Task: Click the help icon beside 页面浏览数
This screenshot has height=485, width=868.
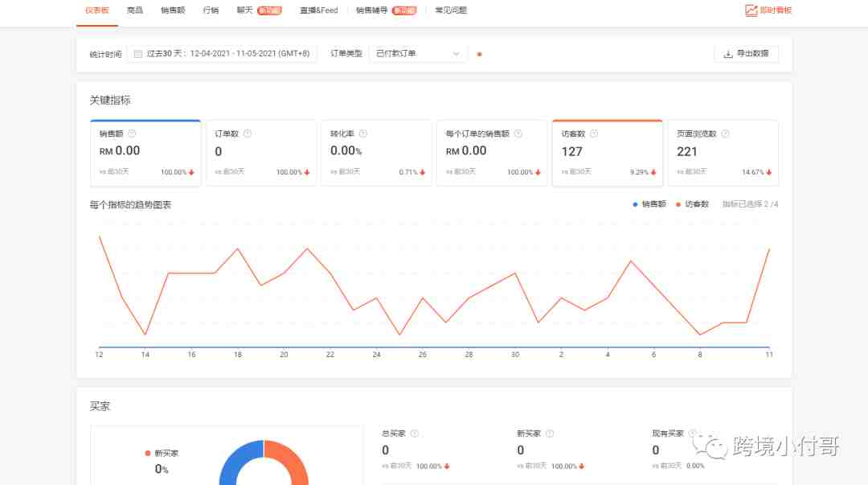Action: [725, 134]
